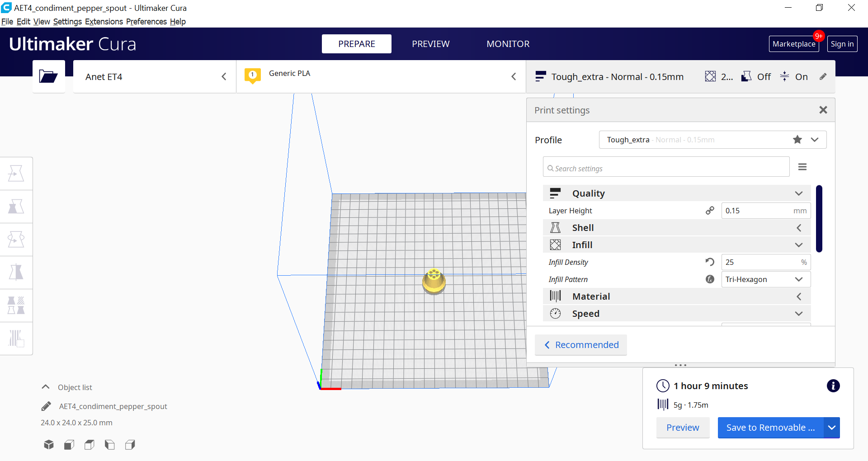Click pencil icon beside the object name

click(46, 406)
